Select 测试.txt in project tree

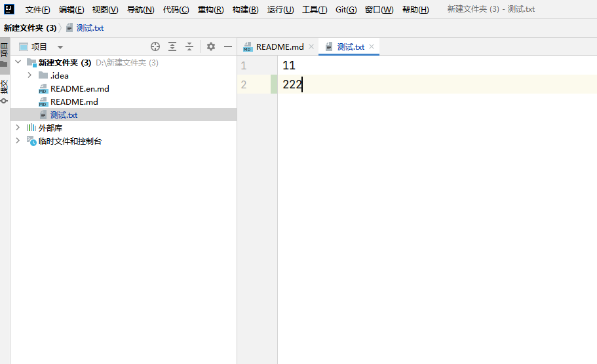tap(123, 115)
